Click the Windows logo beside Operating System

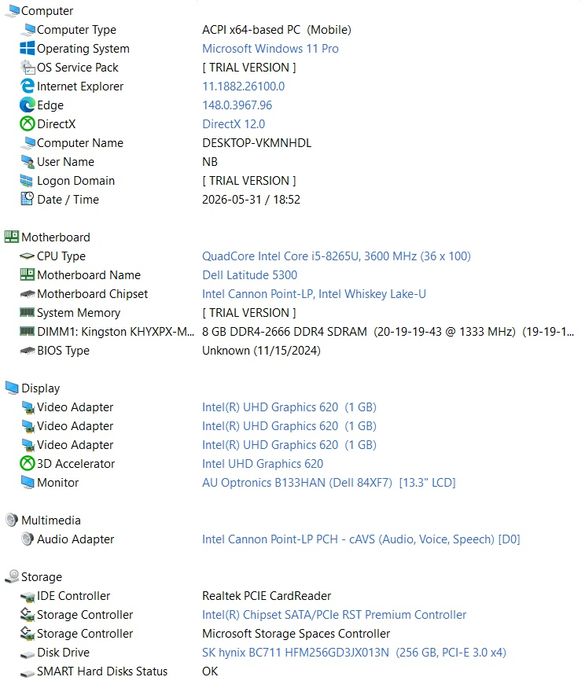pos(28,48)
